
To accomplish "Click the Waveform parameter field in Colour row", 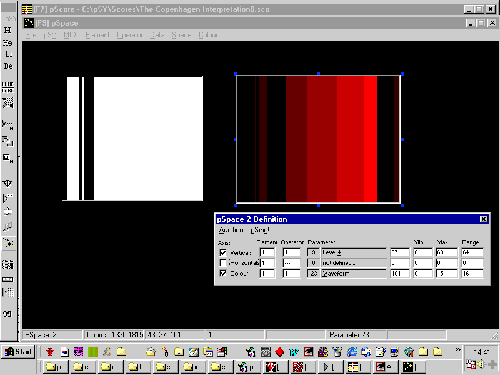I will point(354,273).
